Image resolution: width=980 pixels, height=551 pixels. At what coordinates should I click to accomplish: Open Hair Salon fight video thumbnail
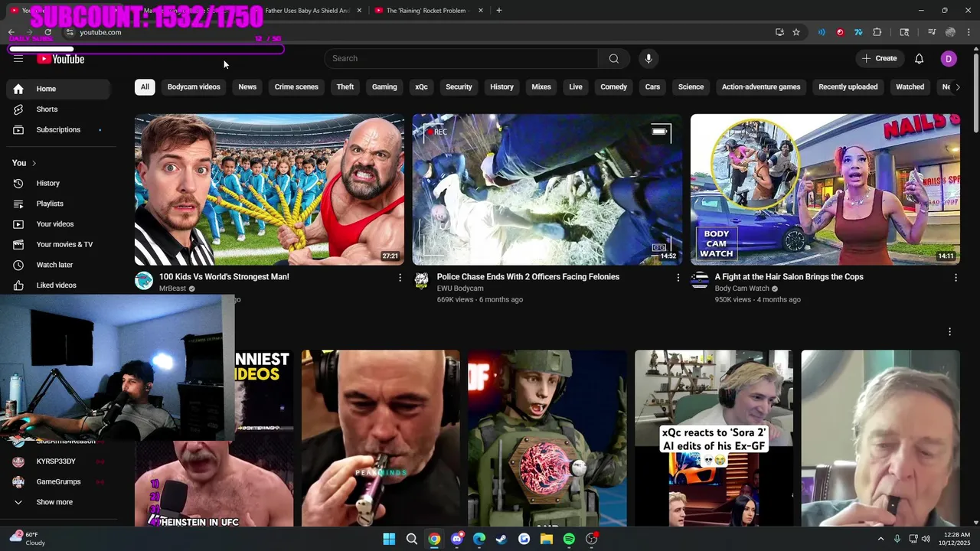(825, 189)
